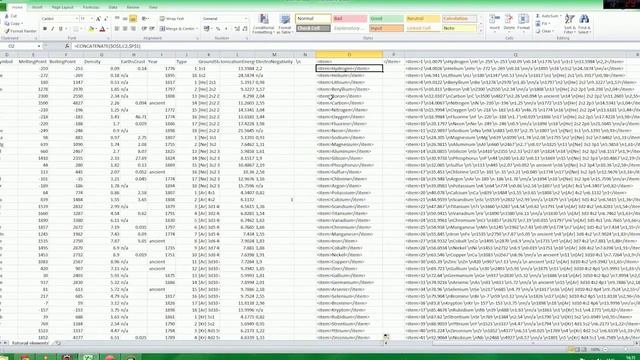Toggle Bold formatting

[45, 29]
